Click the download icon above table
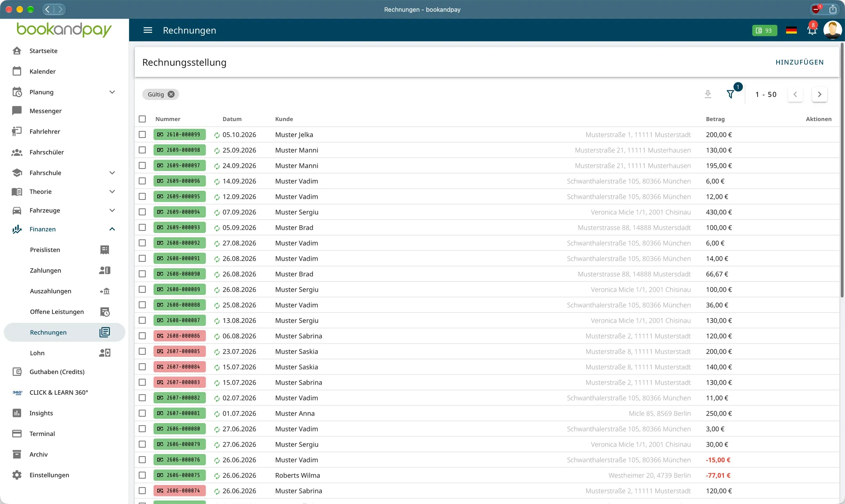The image size is (845, 504). tap(708, 94)
